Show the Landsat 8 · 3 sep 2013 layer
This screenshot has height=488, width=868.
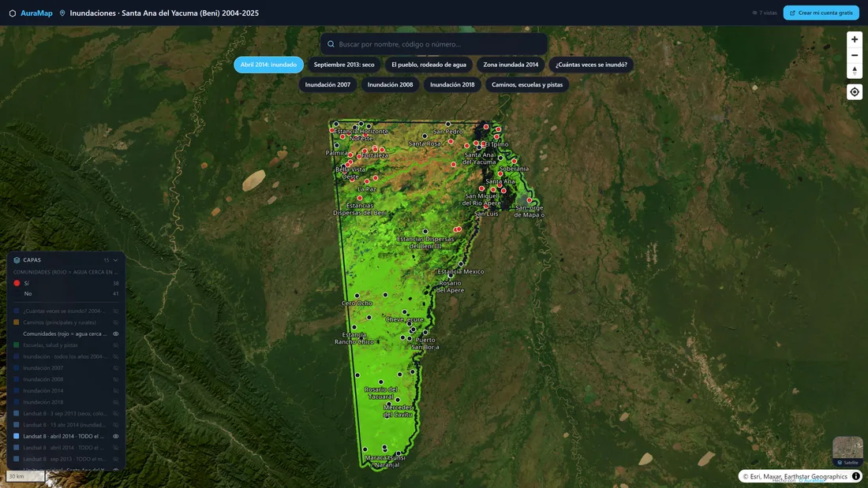pyautogui.click(x=116, y=413)
